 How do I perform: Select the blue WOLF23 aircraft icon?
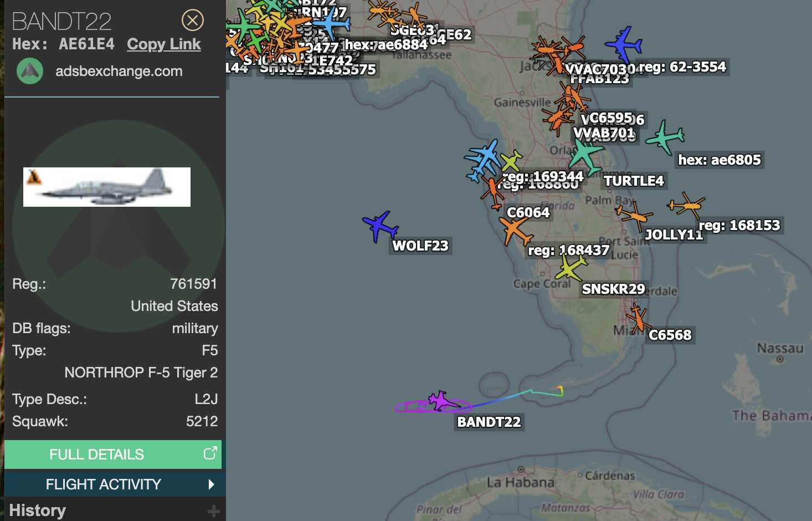(380, 226)
